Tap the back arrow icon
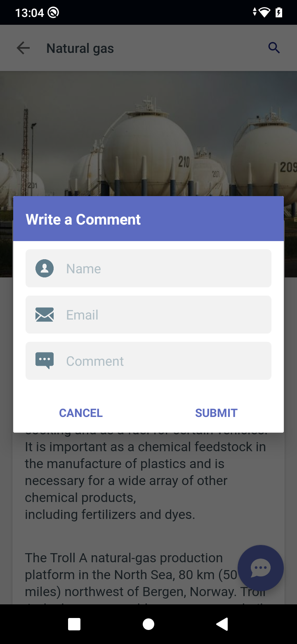The width and height of the screenshot is (297, 644). [23, 48]
